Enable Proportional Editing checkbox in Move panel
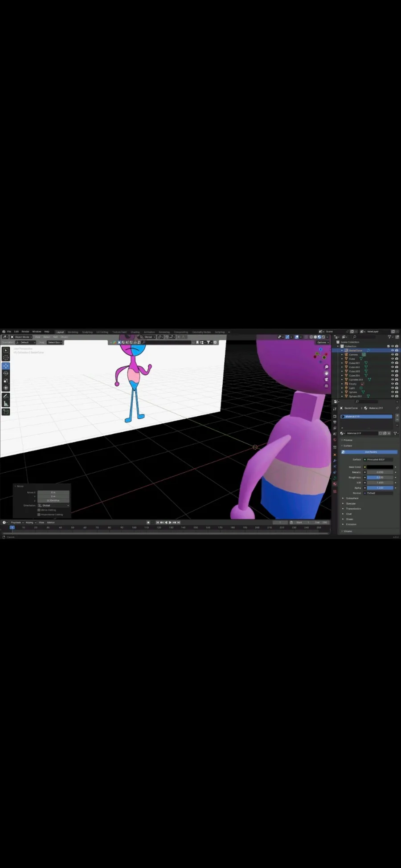The image size is (401, 868). 39,514
